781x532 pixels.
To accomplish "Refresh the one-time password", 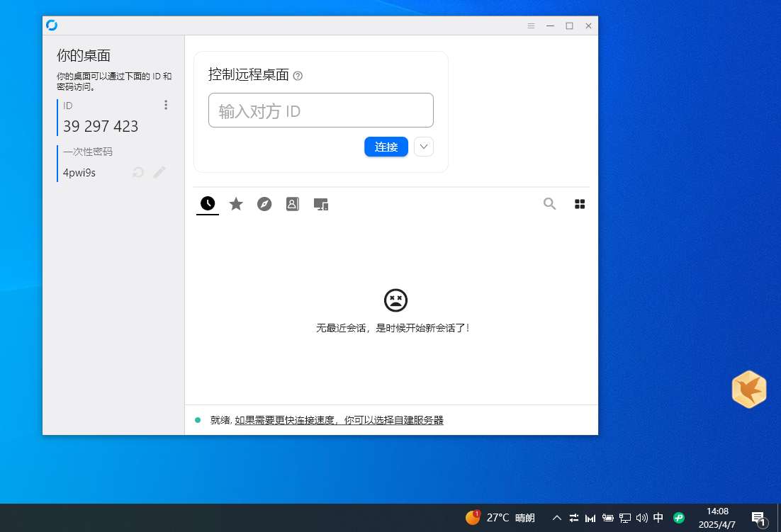I will point(138,172).
